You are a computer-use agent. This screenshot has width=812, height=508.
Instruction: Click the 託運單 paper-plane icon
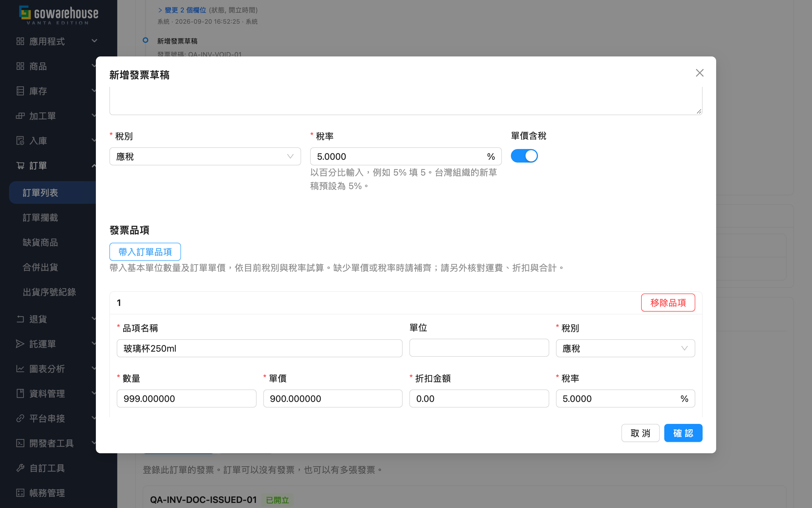pyautogui.click(x=20, y=344)
